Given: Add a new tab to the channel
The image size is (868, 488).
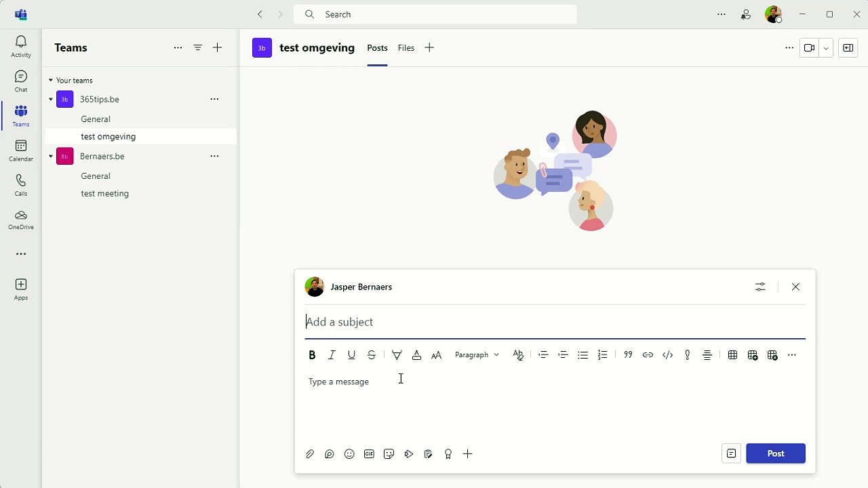Looking at the screenshot, I should click(429, 47).
